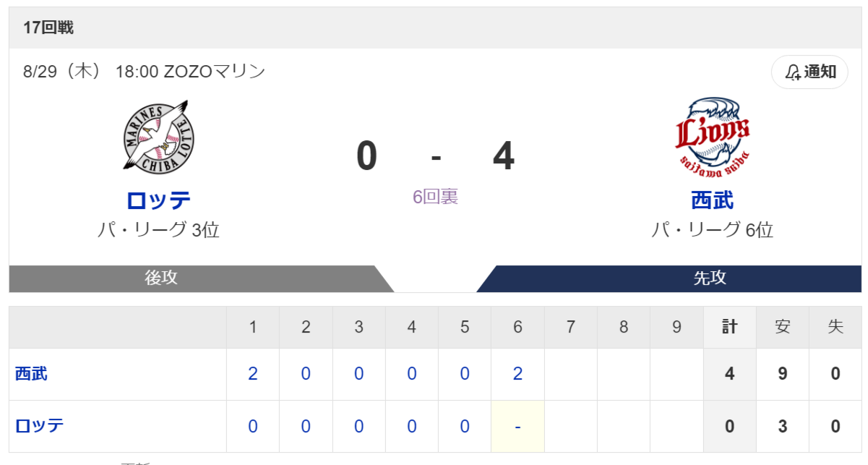Open 西武 fourth inning score
868x465 pixels.
[412, 374]
